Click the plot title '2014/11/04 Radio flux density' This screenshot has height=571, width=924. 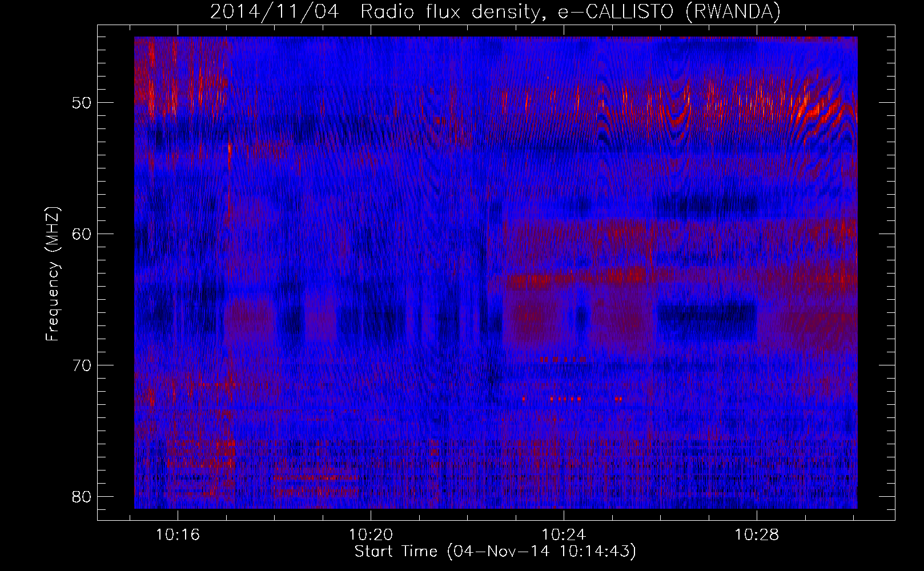point(495,11)
